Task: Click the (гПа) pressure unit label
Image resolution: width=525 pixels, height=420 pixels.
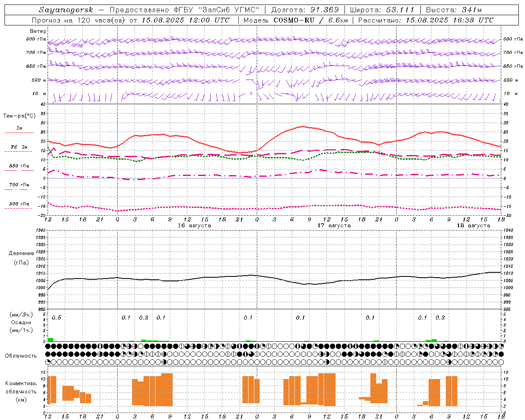Action: (21, 263)
